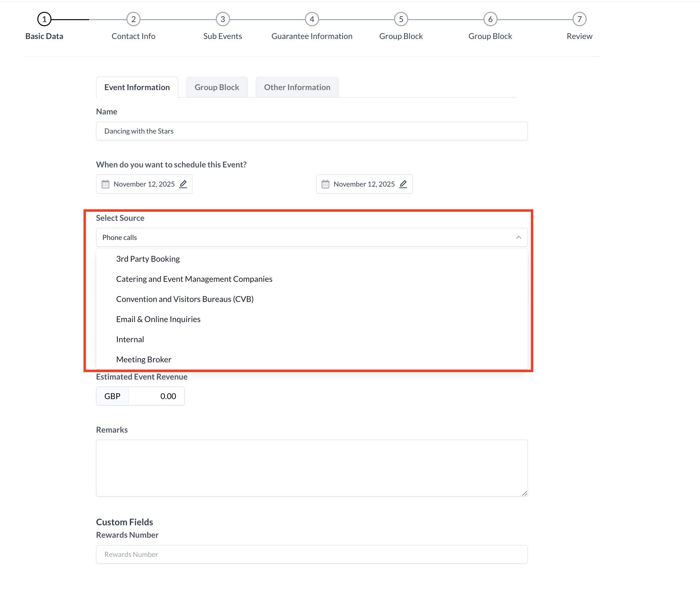Choose Internal as the source option

click(x=130, y=339)
